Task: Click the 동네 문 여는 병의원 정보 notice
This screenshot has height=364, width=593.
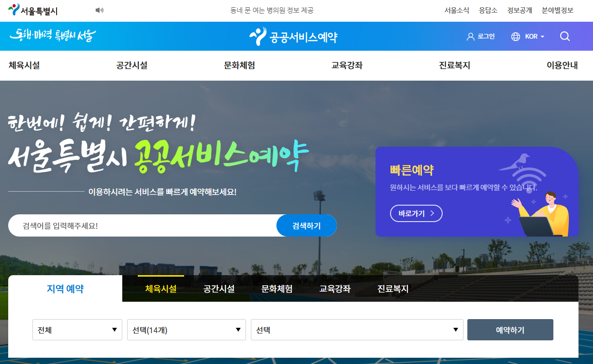Action: (272, 10)
